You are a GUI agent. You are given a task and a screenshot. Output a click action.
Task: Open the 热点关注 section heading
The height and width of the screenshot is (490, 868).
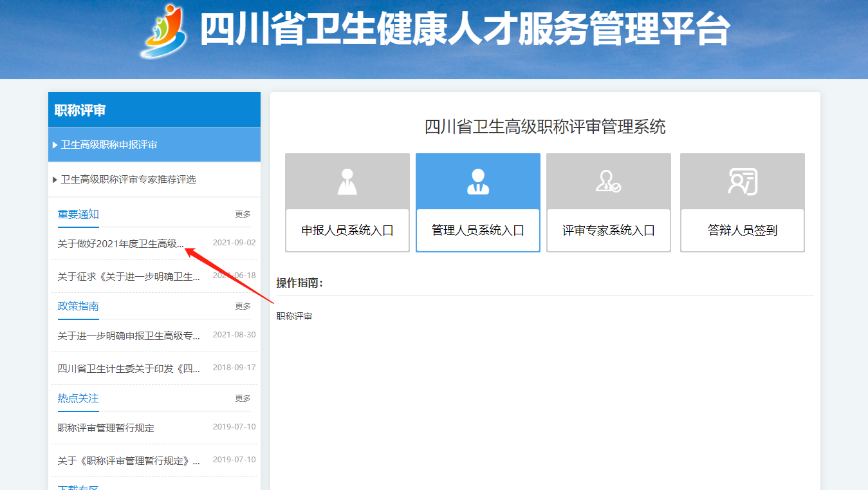coord(78,399)
